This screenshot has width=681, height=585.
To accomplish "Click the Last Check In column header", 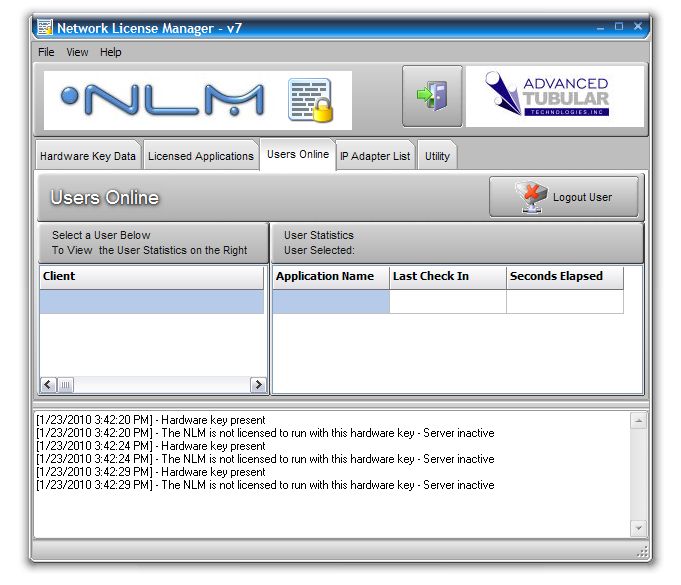I will (x=447, y=277).
